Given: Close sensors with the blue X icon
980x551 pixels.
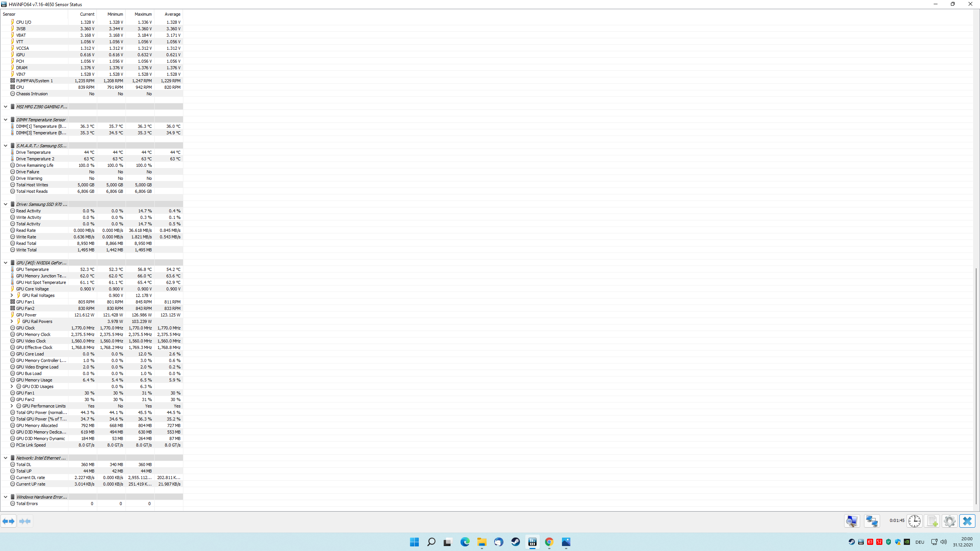Looking at the screenshot, I should pos(967,521).
